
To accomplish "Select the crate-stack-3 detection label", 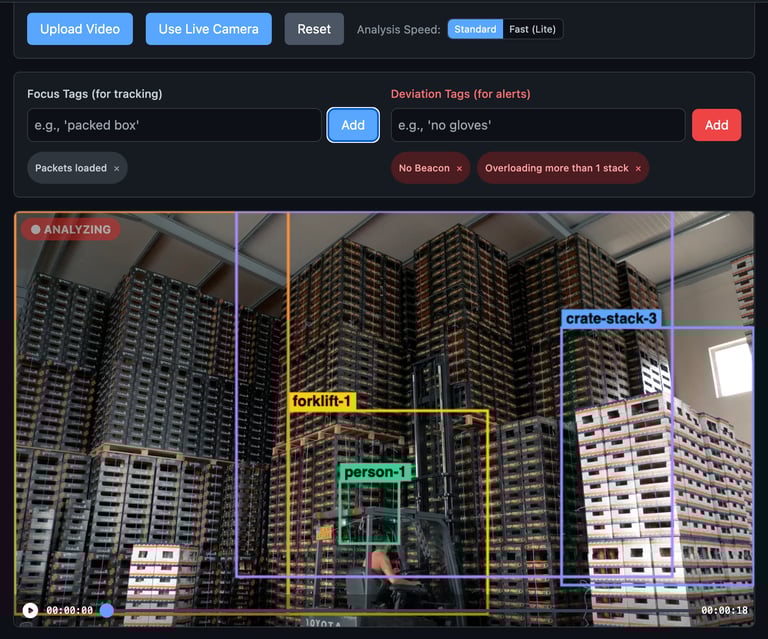I will point(611,319).
